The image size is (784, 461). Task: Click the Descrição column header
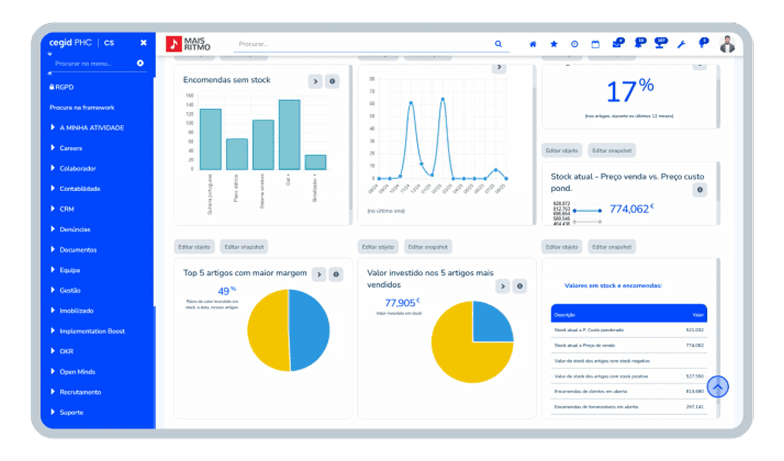(x=565, y=315)
